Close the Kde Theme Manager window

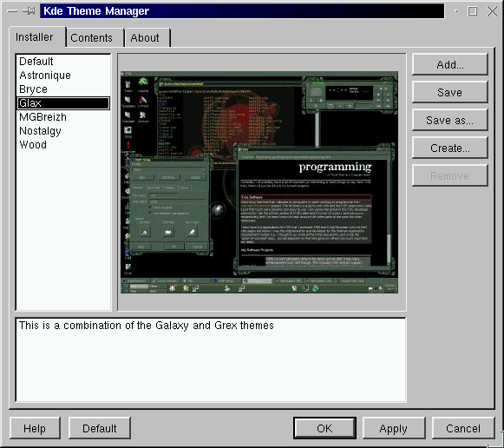pyautogui.click(x=492, y=11)
